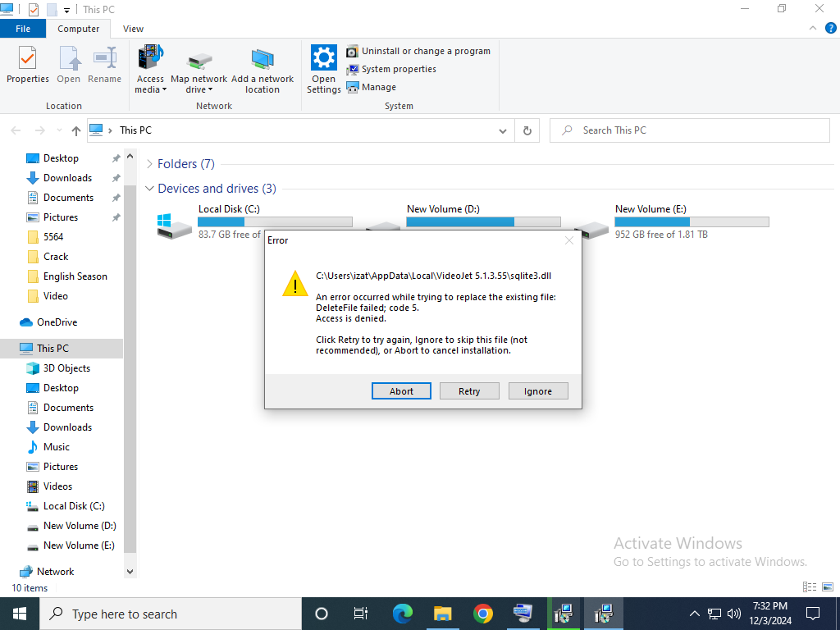Open Microsoft Edge from the taskbar
Viewport: 840px width, 630px height.
point(402,614)
